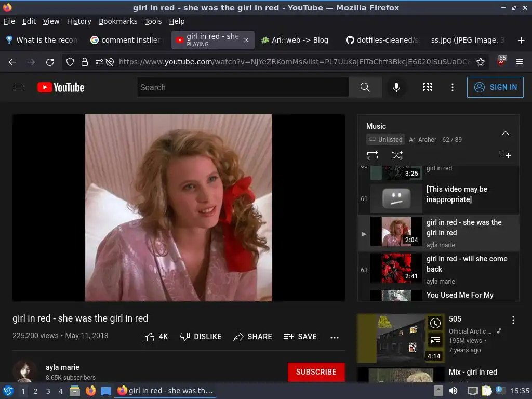
Task: Like the video with thumbs-up
Action: pyautogui.click(x=156, y=337)
